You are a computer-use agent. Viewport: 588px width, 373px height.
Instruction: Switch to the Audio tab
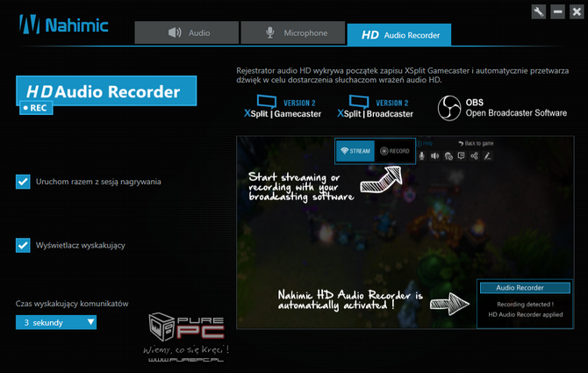coord(186,32)
